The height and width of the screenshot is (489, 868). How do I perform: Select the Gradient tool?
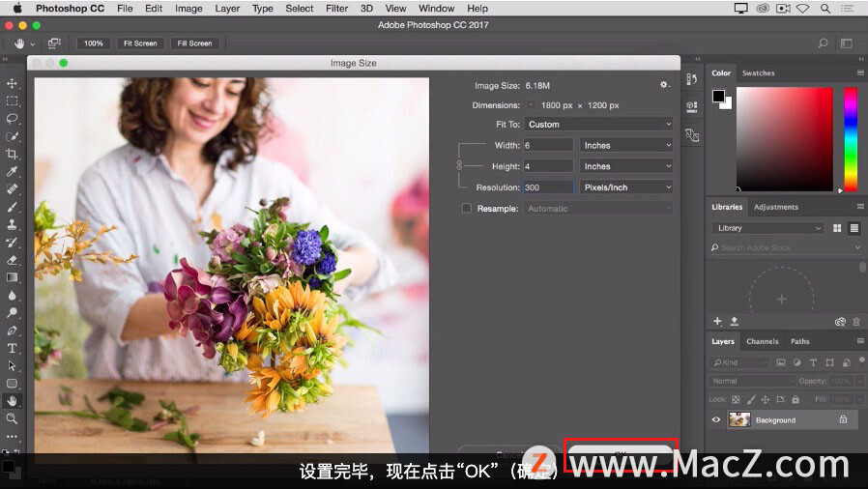point(12,277)
